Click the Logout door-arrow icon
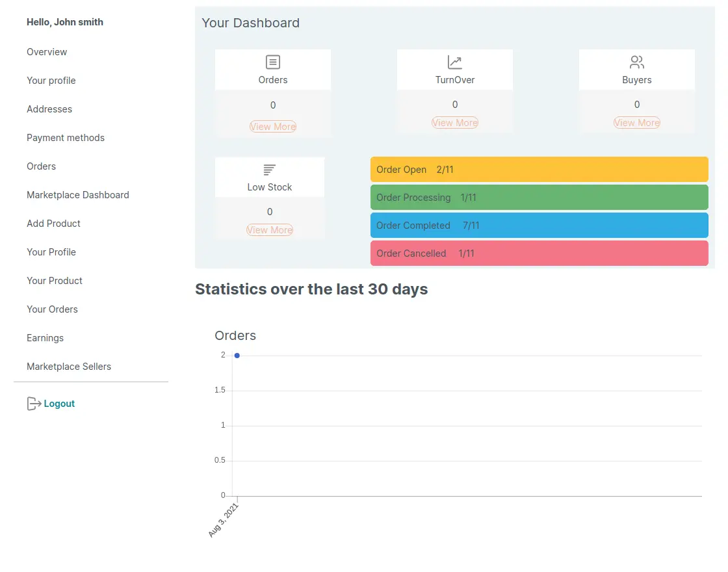The width and height of the screenshot is (728, 572). 34,404
